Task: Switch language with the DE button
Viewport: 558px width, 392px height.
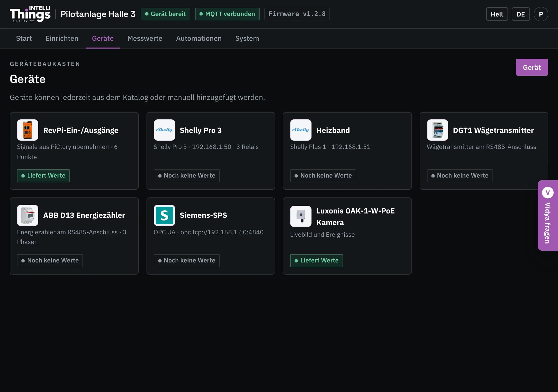Action: [x=521, y=14]
